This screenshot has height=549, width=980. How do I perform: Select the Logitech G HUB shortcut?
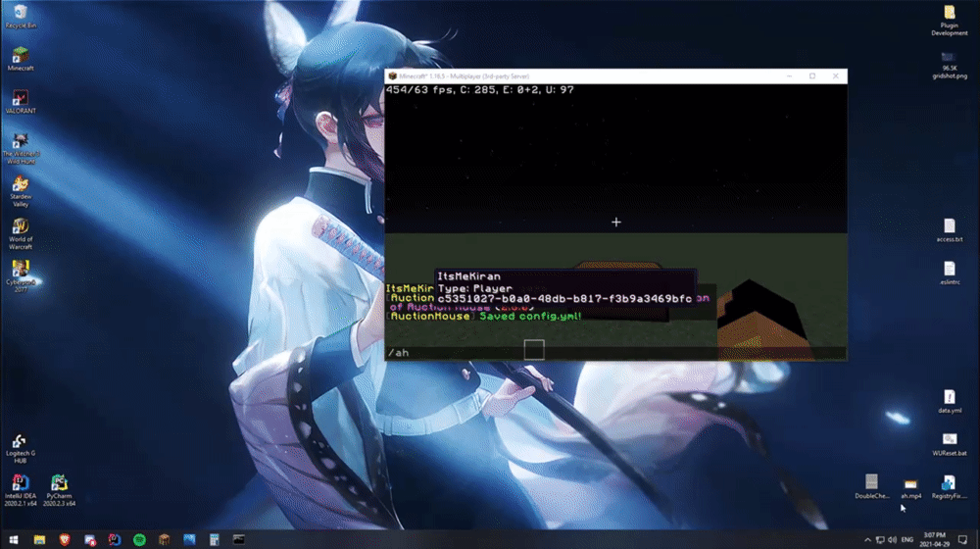pyautogui.click(x=20, y=449)
